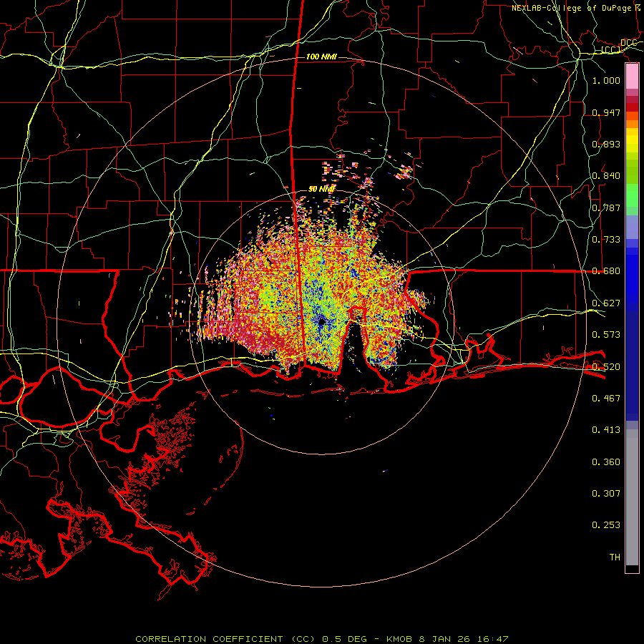644x644 pixels.
Task: Click the 0.840 scale value
Action: point(606,176)
